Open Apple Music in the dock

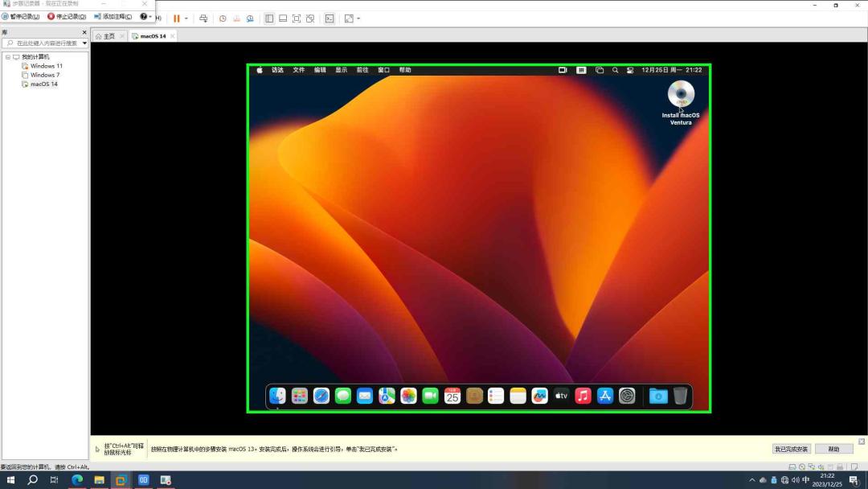[x=583, y=396]
